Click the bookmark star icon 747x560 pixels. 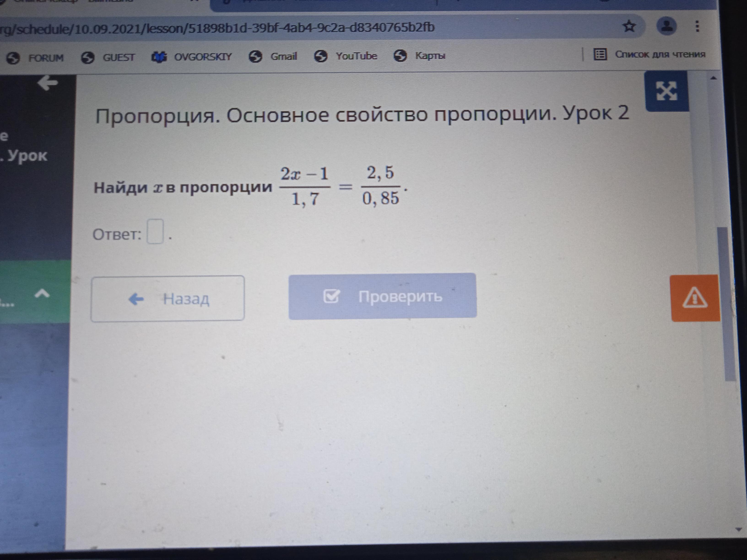(x=629, y=26)
